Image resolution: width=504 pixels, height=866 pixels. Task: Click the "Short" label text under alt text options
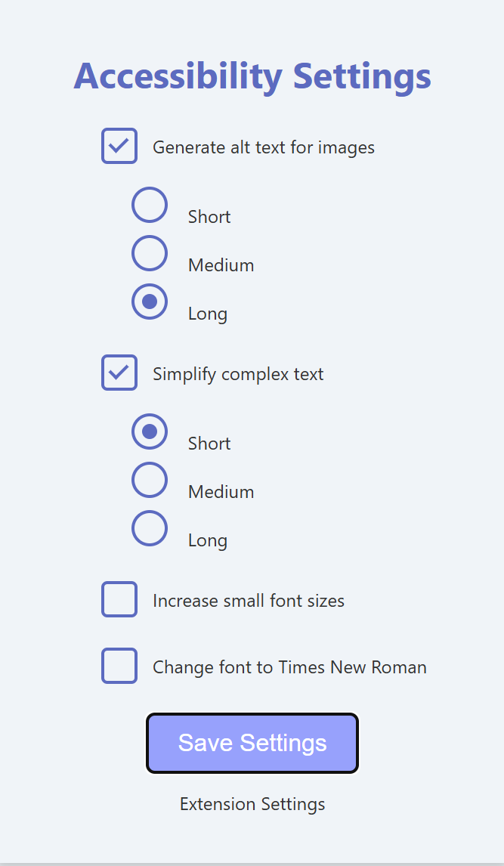click(210, 216)
